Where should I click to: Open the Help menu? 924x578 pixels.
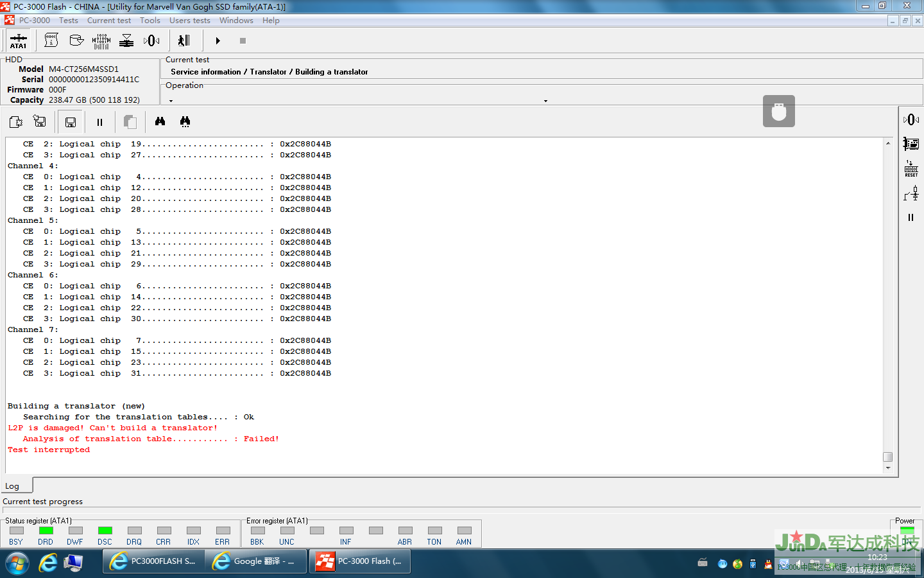click(271, 21)
